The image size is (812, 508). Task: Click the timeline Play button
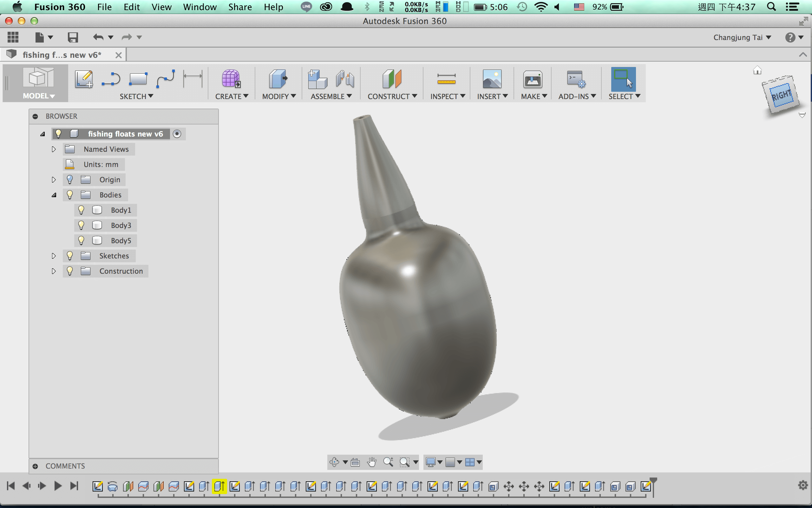pyautogui.click(x=58, y=486)
